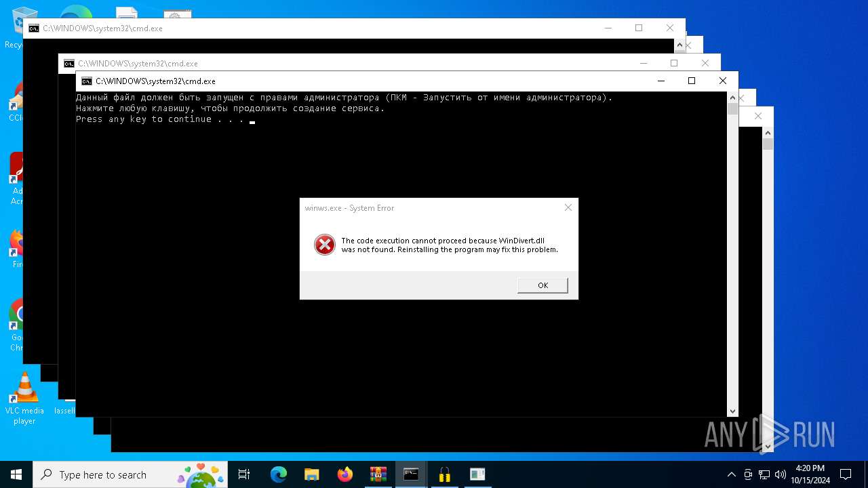Close the winws.exe System Error dialog
The image size is (868, 488).
[x=568, y=207]
